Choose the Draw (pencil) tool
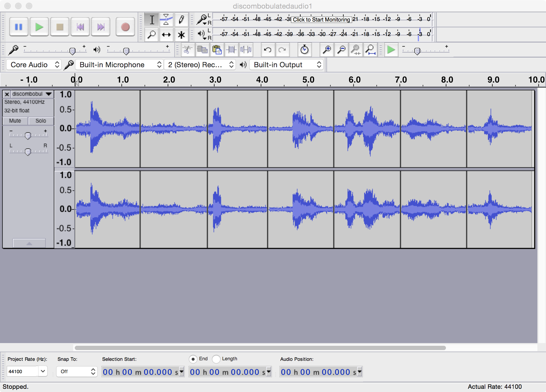 181,20
